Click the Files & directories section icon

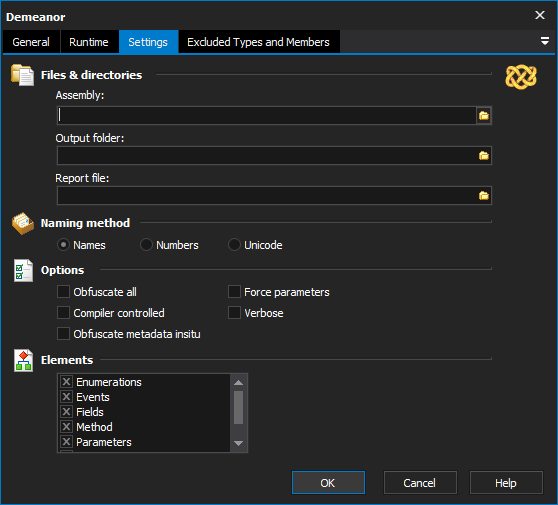tap(23, 75)
